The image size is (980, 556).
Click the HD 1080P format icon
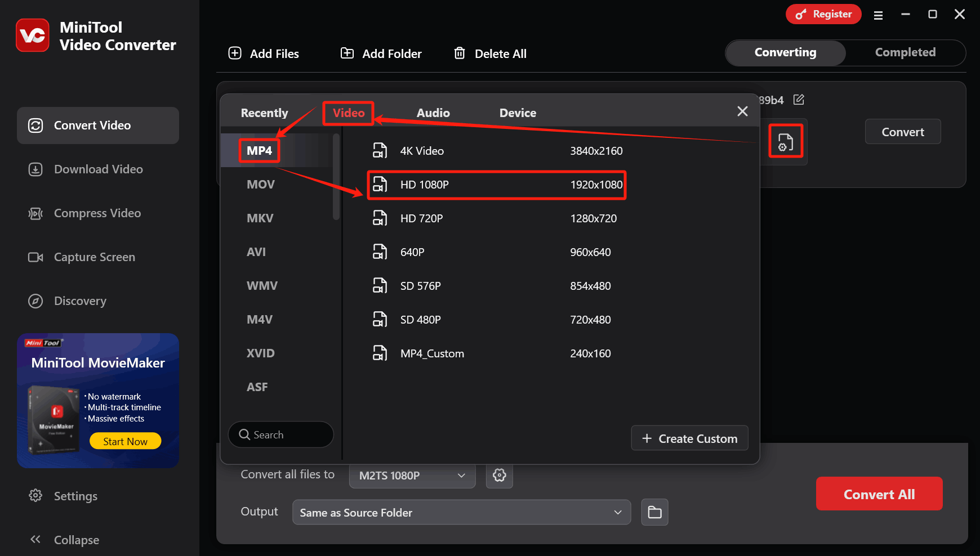[380, 185]
